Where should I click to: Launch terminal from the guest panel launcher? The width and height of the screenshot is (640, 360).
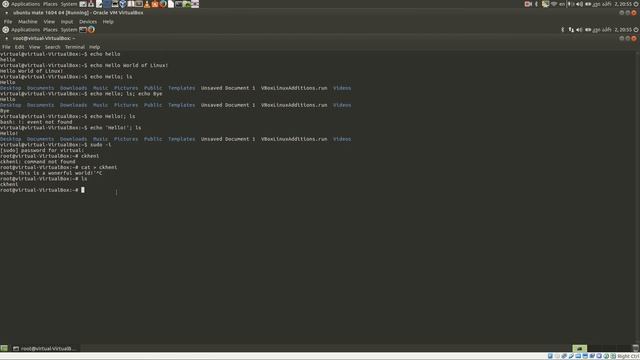click(x=83, y=30)
